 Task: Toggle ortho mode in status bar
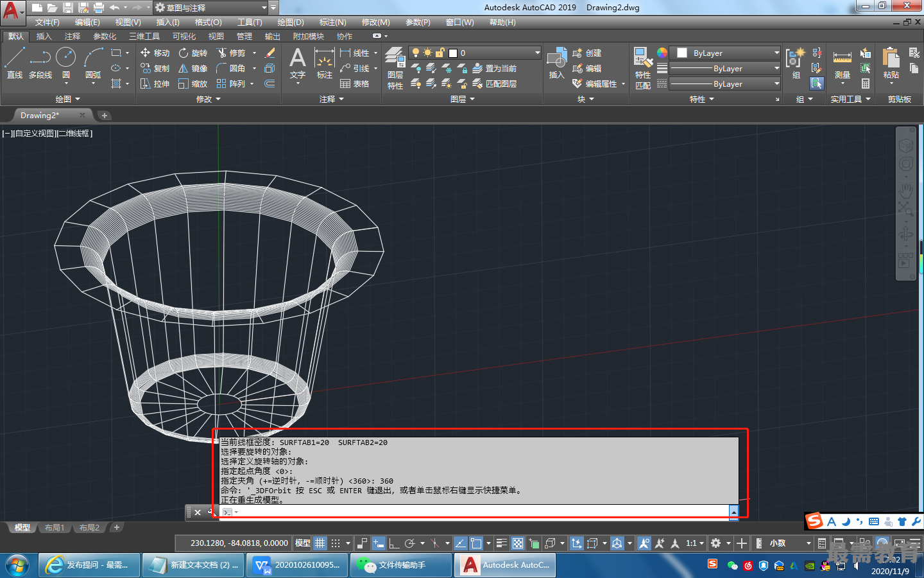[x=394, y=543]
